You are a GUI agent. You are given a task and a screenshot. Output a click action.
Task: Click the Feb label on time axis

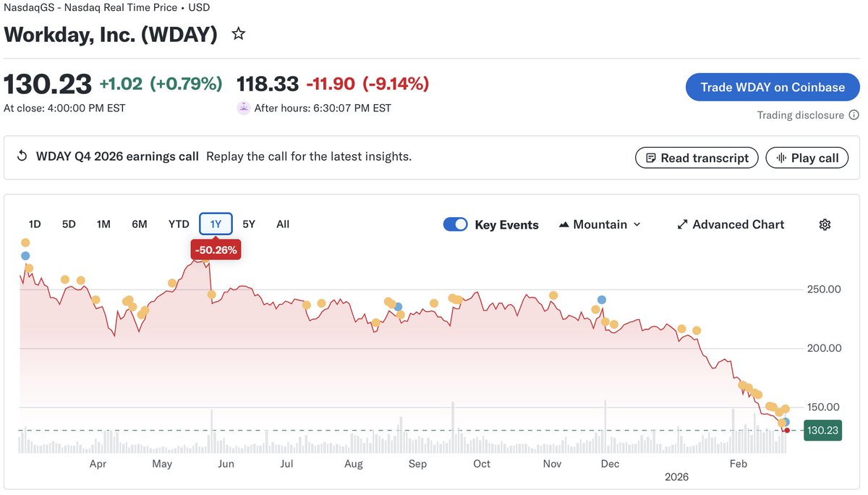(x=738, y=464)
